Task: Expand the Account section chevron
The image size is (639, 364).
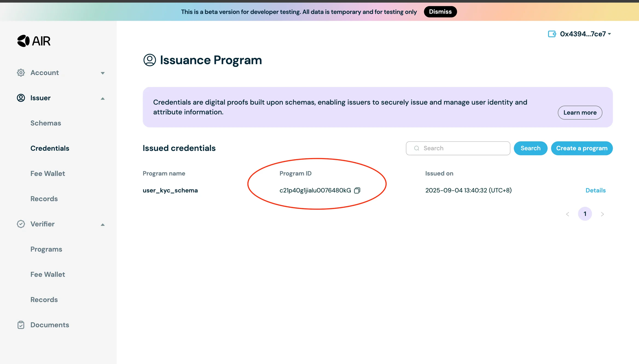Action: point(102,73)
